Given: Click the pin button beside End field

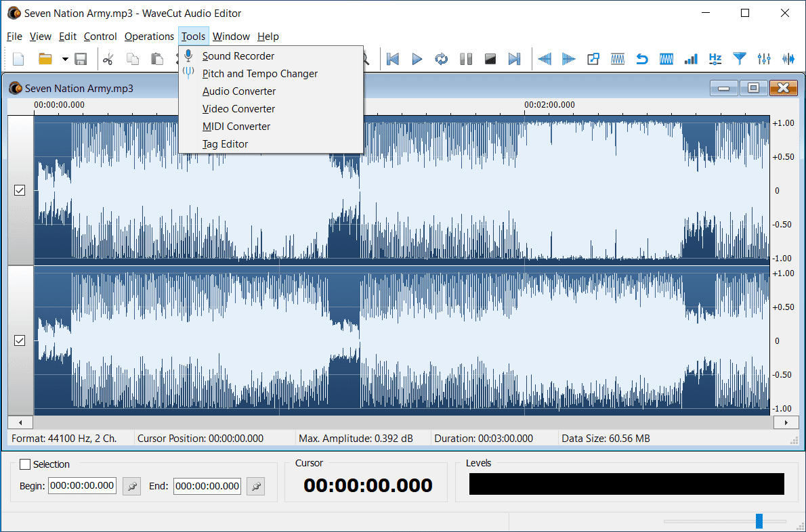Looking at the screenshot, I should click(x=255, y=486).
